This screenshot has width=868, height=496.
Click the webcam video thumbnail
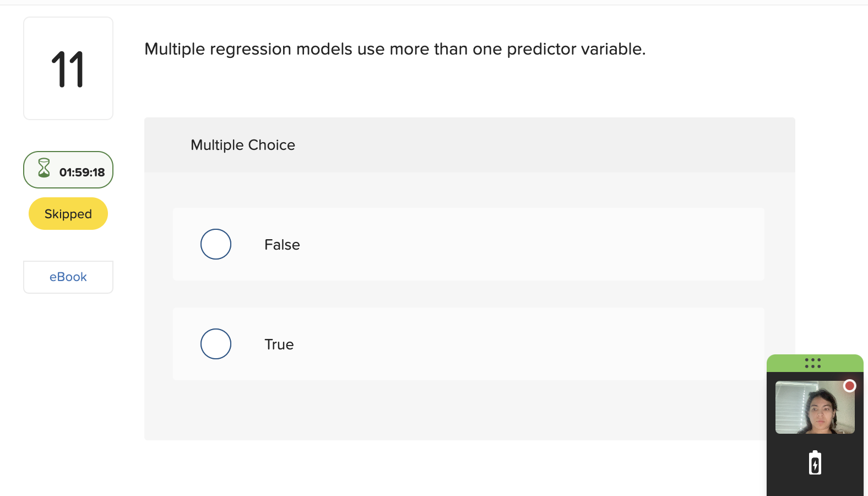tap(815, 408)
